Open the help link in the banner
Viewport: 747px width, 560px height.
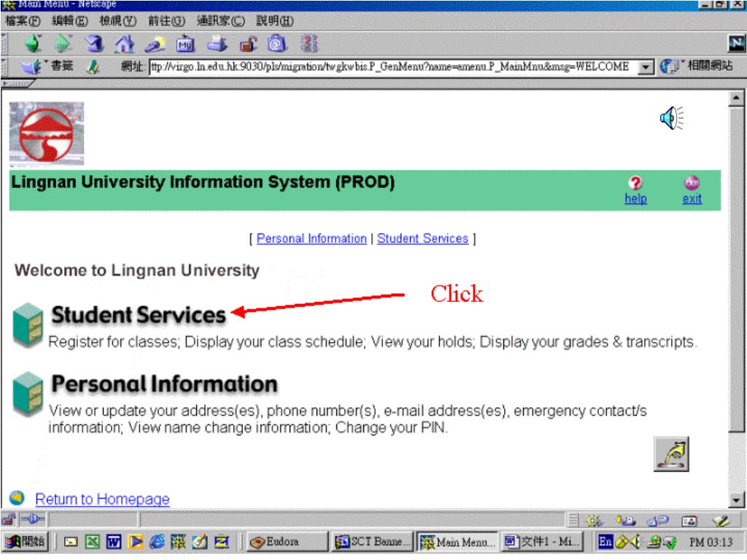635,198
